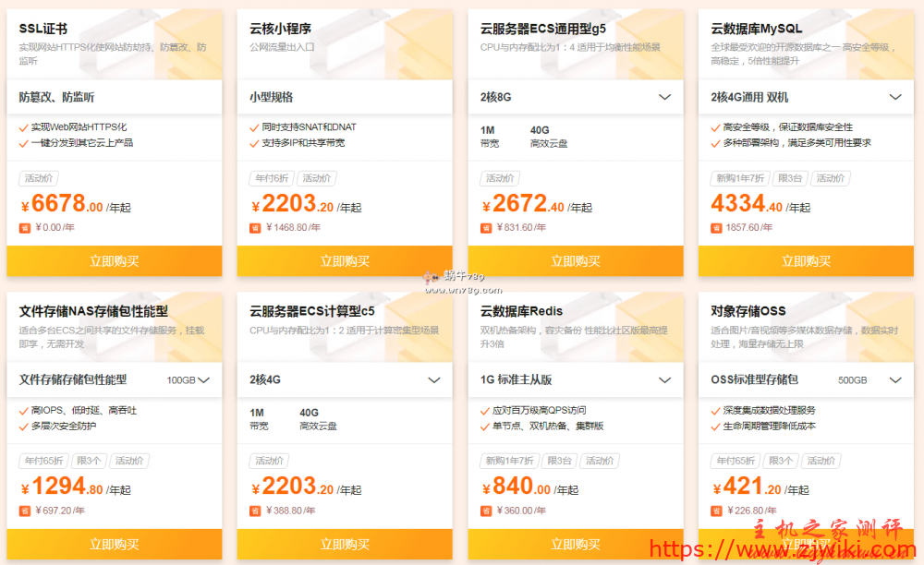Open the OSS标准型存储包 500GB dropdown
Viewport: 924px width, 565px height.
[x=895, y=380]
